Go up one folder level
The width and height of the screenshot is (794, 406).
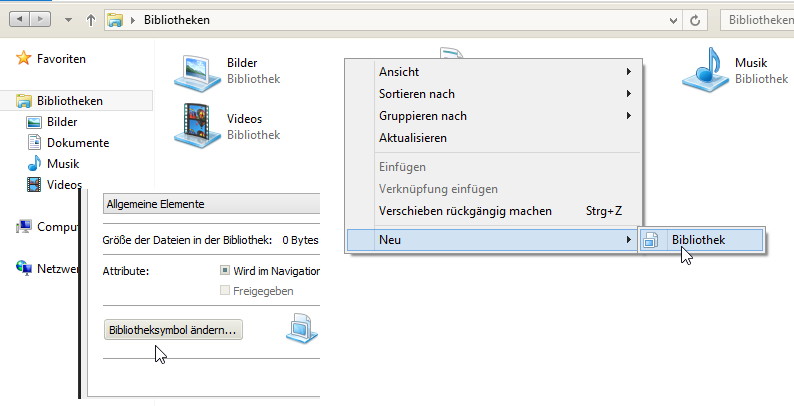click(x=91, y=20)
